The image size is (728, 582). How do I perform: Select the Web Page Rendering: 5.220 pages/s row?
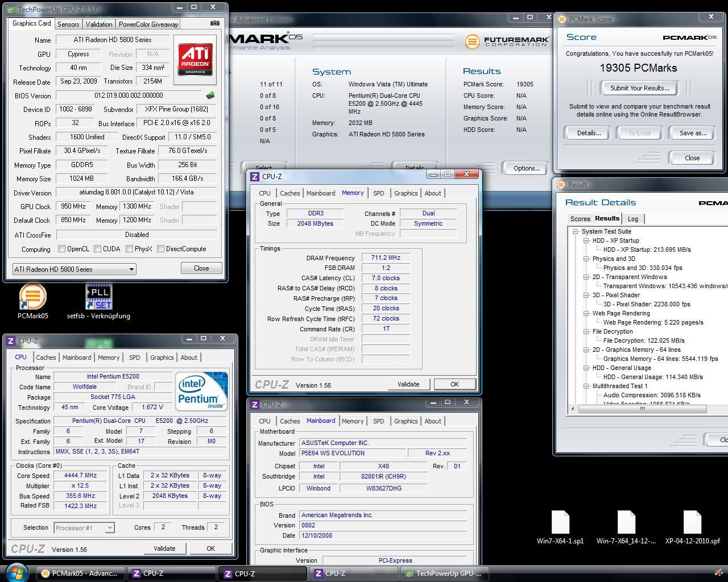653,322
